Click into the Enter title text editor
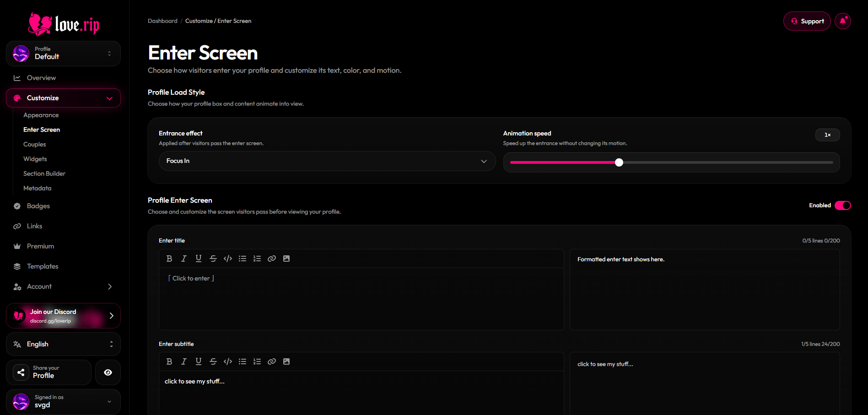Image resolution: width=868 pixels, height=415 pixels. [361, 299]
